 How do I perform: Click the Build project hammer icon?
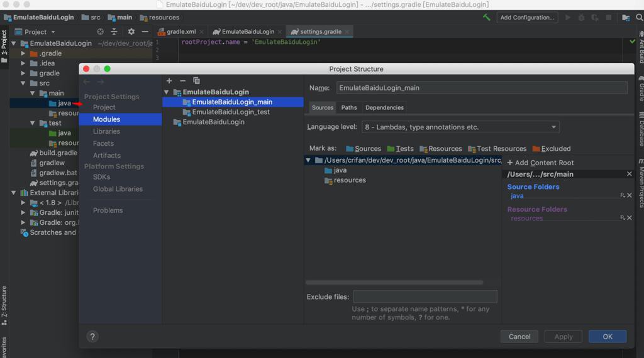(x=486, y=17)
